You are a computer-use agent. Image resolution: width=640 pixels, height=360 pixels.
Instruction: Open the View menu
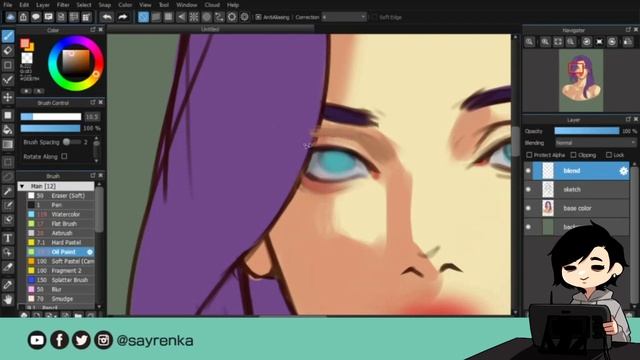[x=145, y=5]
